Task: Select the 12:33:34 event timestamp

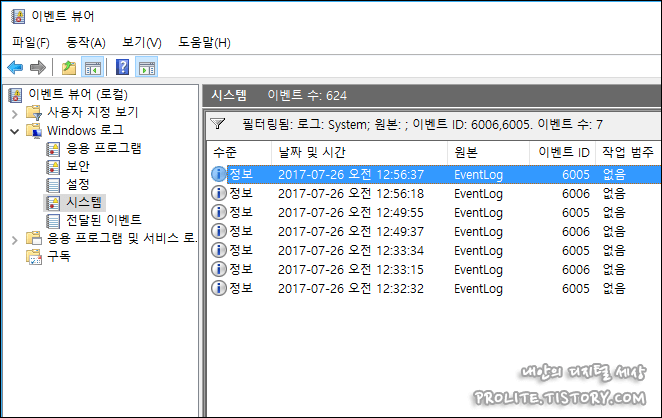Action: [351, 251]
